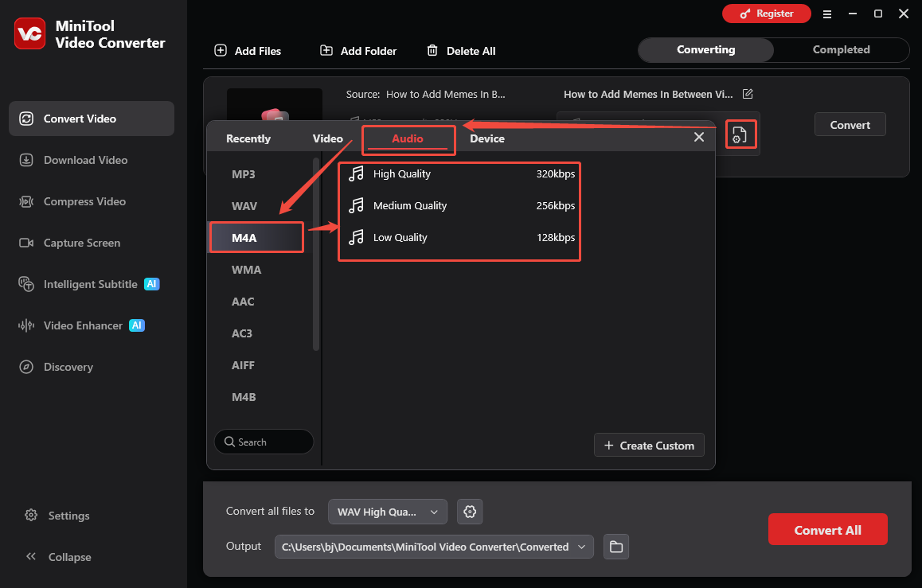The image size is (922, 588).
Task: Choose AIFF in the format list
Action: (x=259, y=365)
